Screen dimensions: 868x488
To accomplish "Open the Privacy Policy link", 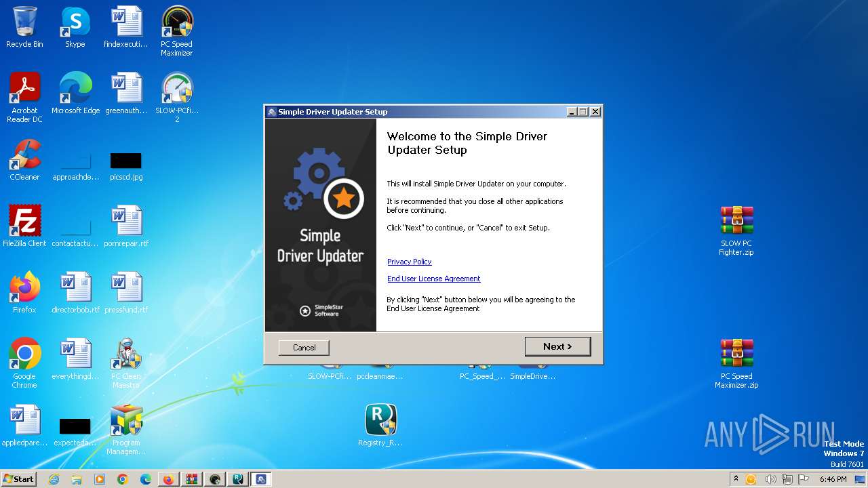I will (409, 262).
